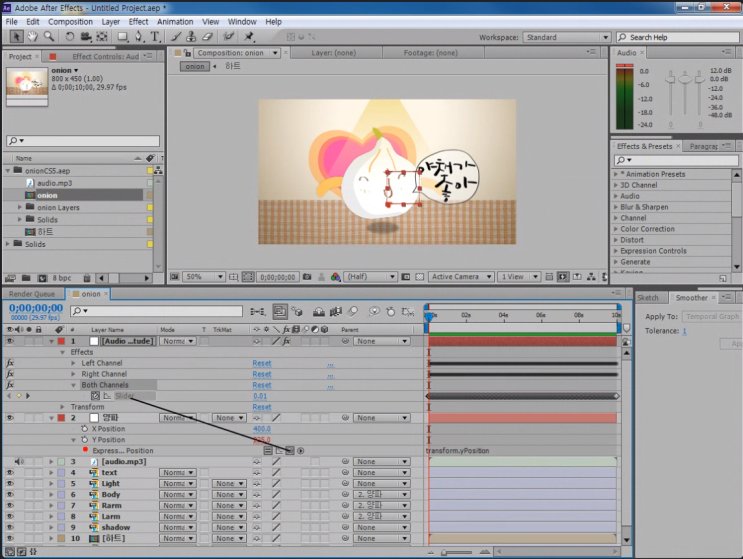Select the Zoom tool in toolbar

pyautogui.click(x=48, y=37)
